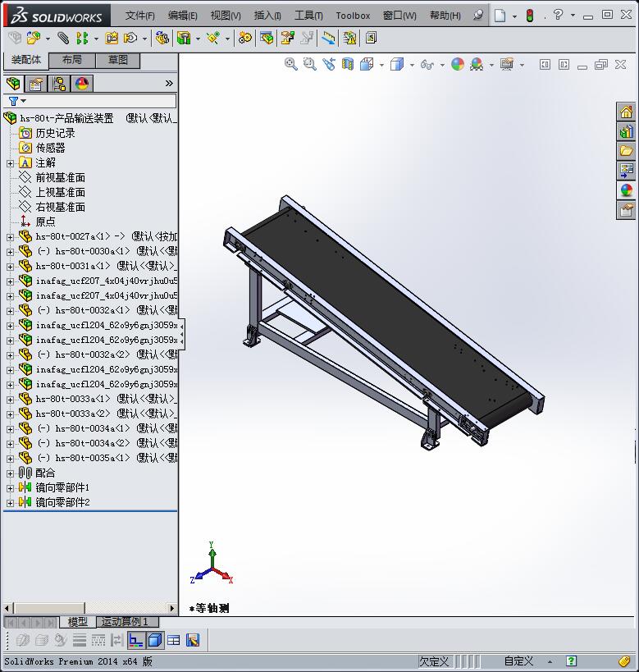
Task: Click the help question mark in status bar
Action: pyautogui.click(x=571, y=661)
